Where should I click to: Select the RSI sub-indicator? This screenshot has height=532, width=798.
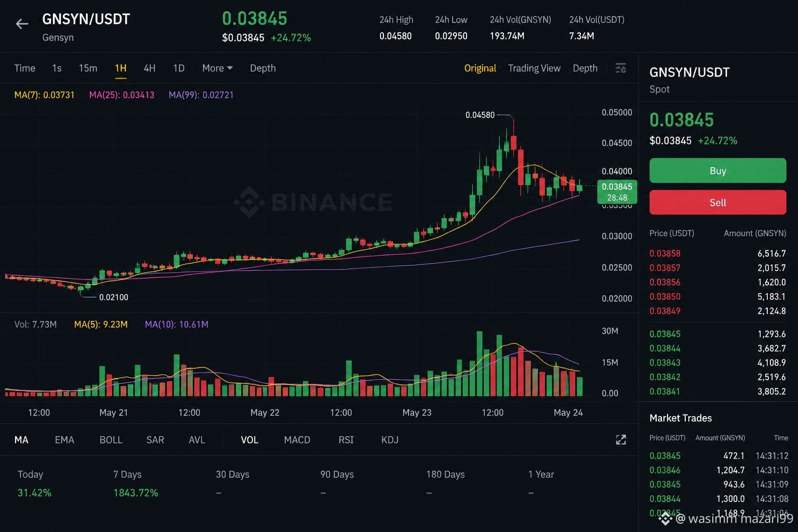coord(346,440)
